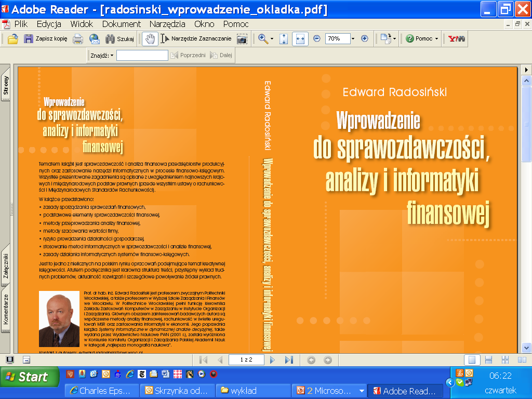532x399 pixels.
Task: Select Continuous Facing layout button
Action: point(505,360)
